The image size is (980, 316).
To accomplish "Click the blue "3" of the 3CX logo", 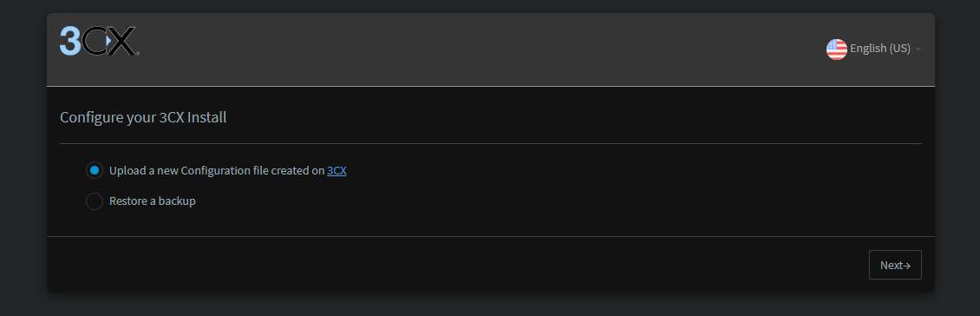I will [70, 42].
